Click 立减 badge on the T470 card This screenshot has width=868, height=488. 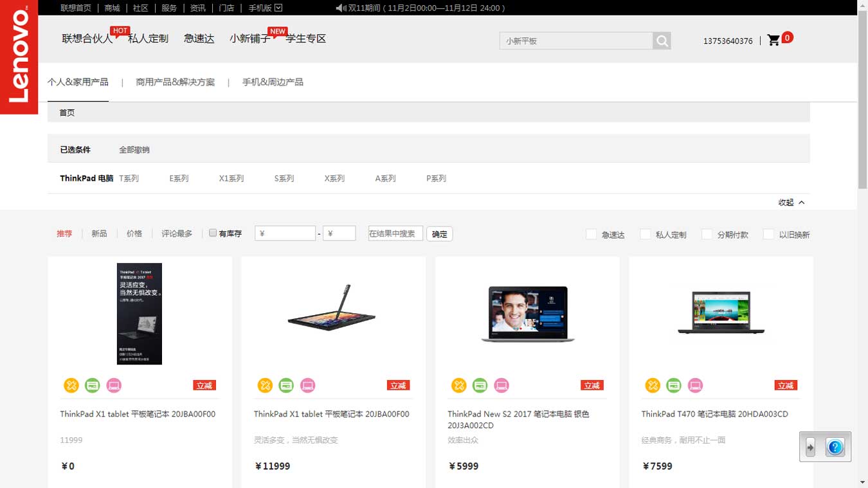[x=786, y=385]
